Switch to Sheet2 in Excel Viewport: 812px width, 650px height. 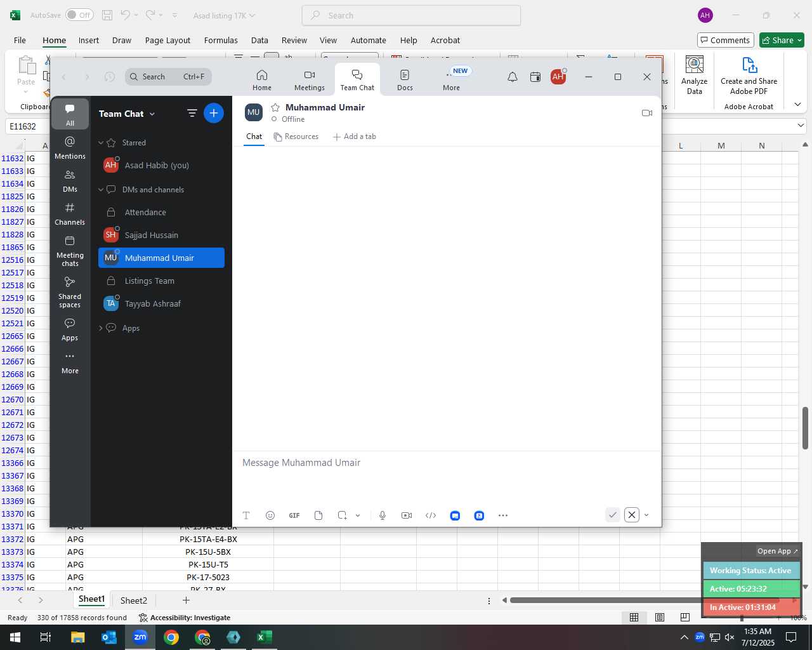134,600
